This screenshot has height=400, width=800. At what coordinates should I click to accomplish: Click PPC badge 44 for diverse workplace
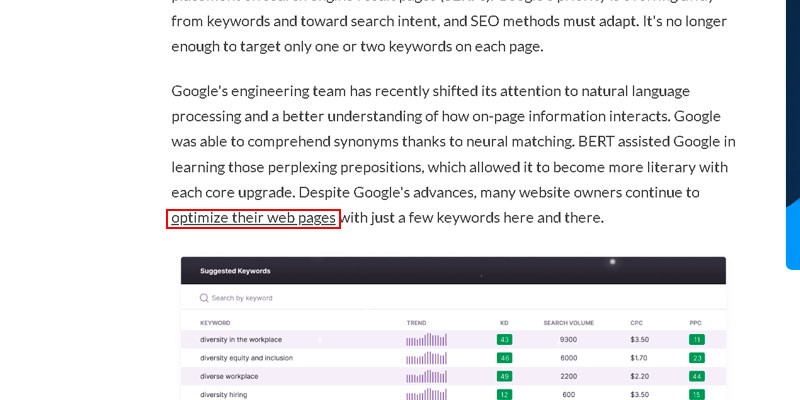click(696, 377)
